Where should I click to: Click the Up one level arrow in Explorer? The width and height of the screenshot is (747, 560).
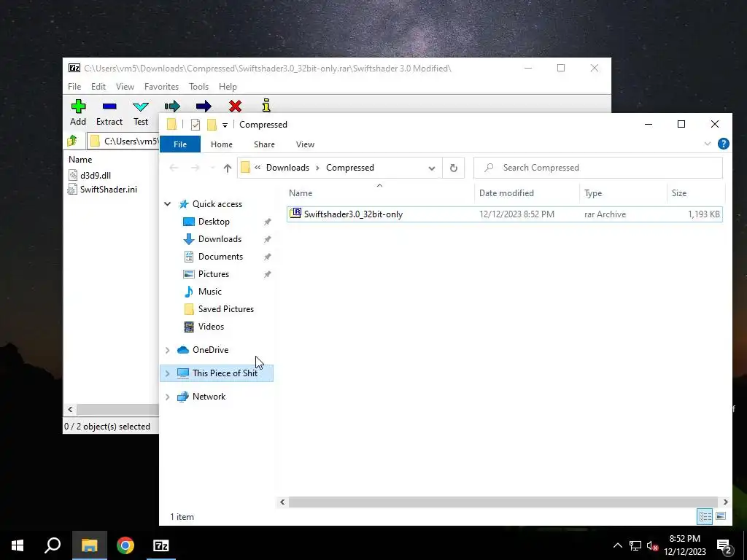pyautogui.click(x=228, y=168)
